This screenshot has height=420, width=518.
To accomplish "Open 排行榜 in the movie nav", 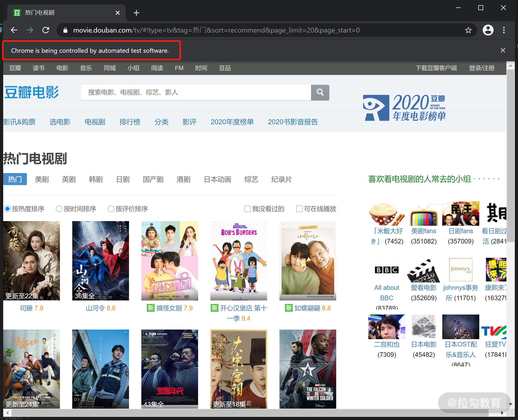I will point(130,122).
